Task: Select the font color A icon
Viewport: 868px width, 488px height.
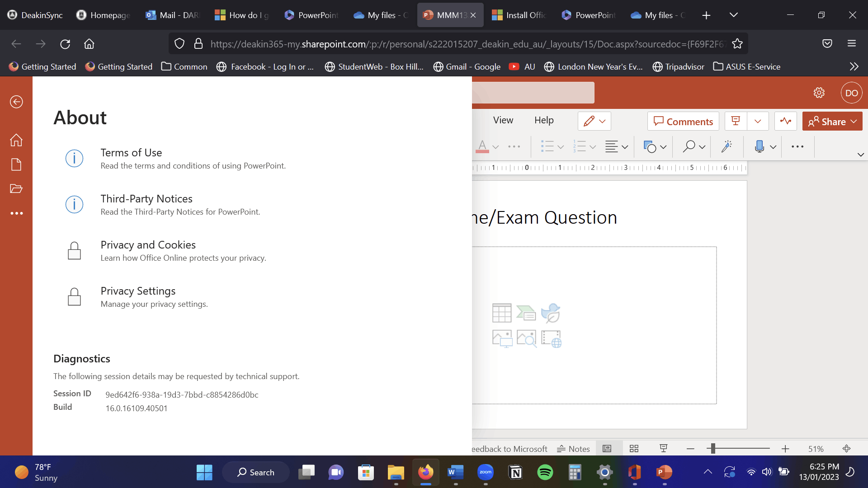Action: pyautogui.click(x=482, y=146)
